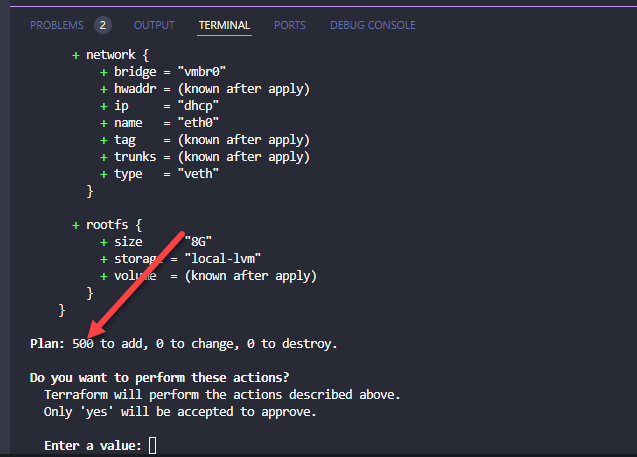Screen dimensions: 637x457
Task: Click the bridge = "vmbr0" line
Action: coord(178,73)
